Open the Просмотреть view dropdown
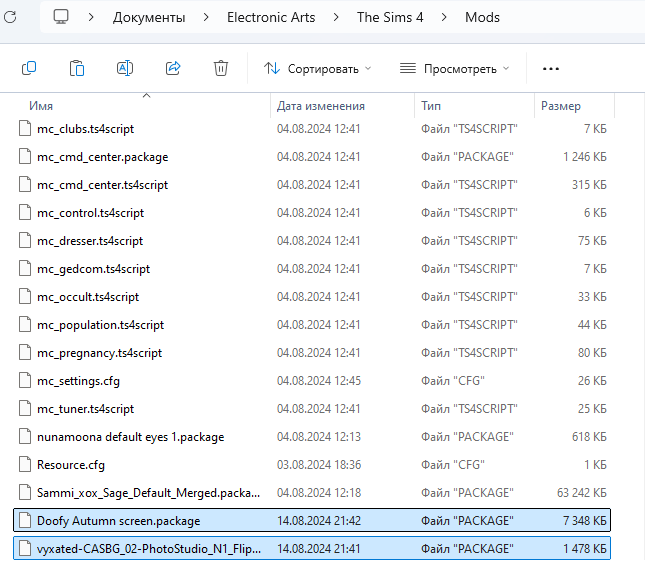This screenshot has height=564, width=645. tap(454, 68)
